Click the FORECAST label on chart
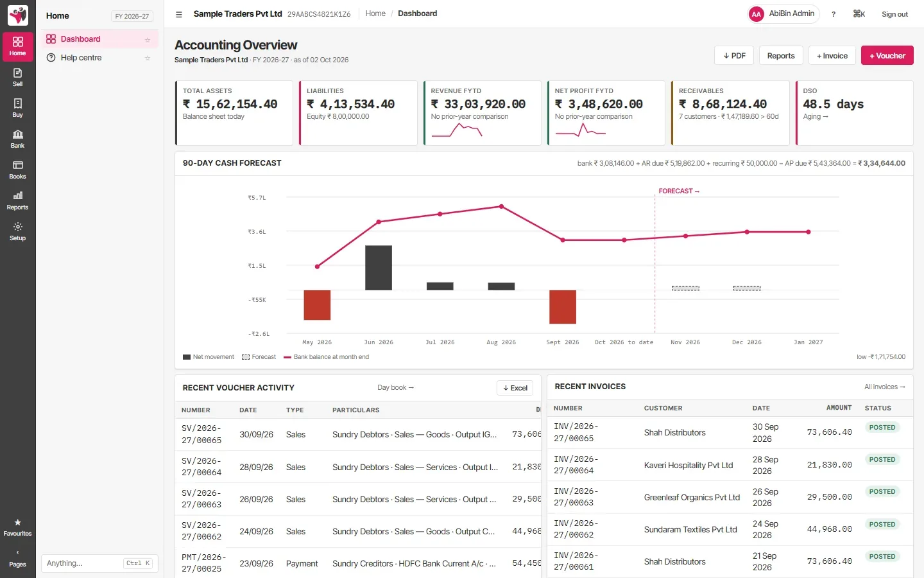The height and width of the screenshot is (578, 924). [679, 191]
